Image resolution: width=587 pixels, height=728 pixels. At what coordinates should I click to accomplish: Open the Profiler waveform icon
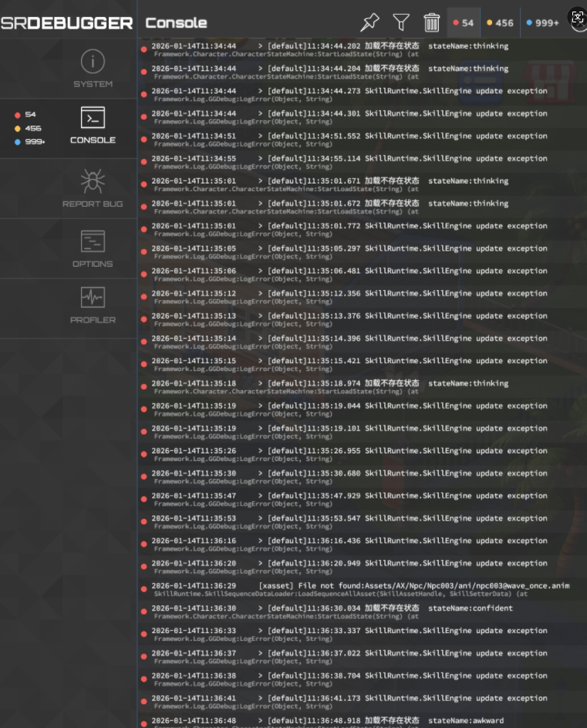point(93,297)
